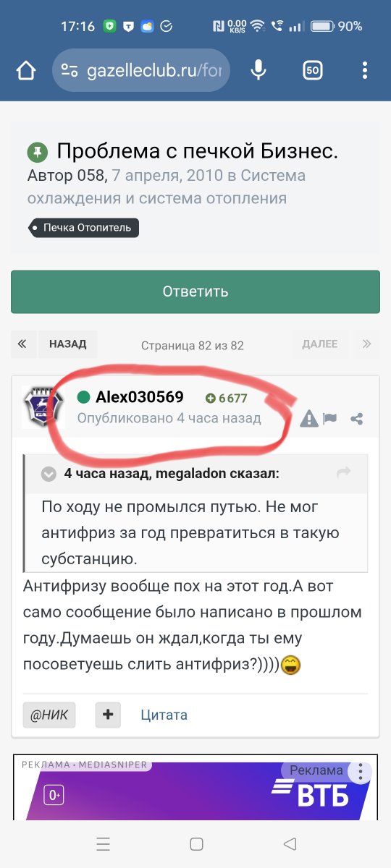Go to previous page 'НАЗАД'
The width and height of the screenshot is (391, 868).
pos(68,344)
